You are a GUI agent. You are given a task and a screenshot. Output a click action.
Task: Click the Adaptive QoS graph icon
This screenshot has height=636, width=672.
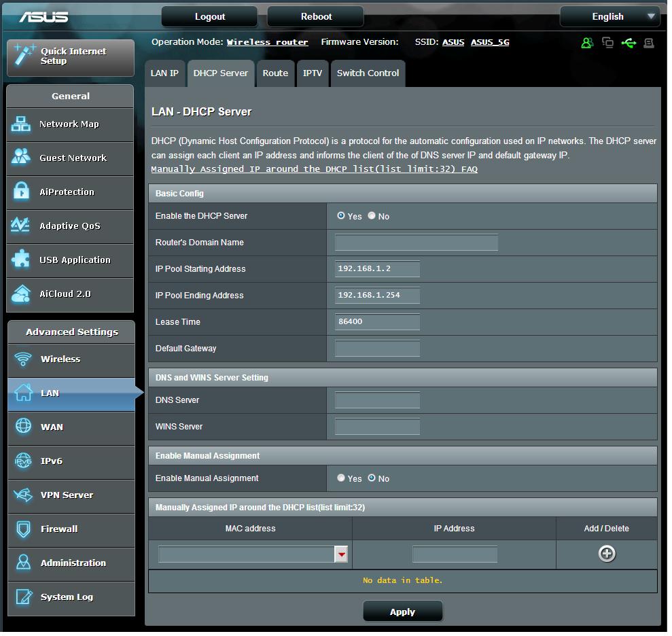[20, 226]
